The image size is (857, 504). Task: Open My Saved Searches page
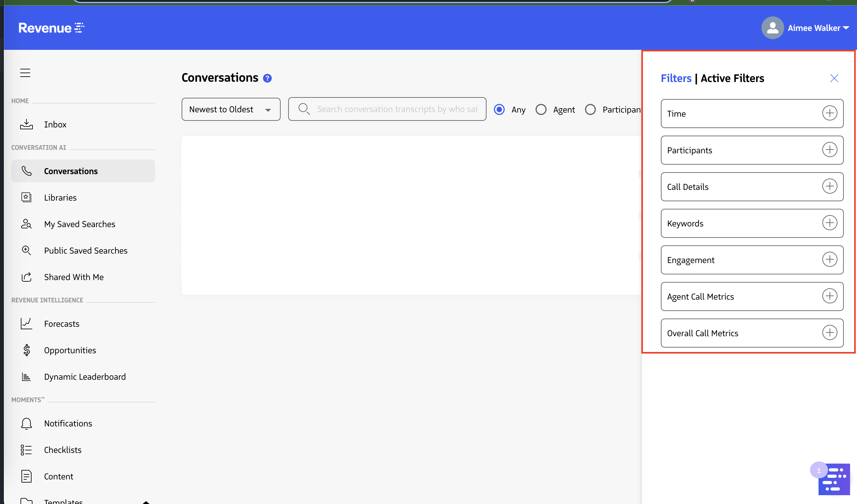[79, 224]
